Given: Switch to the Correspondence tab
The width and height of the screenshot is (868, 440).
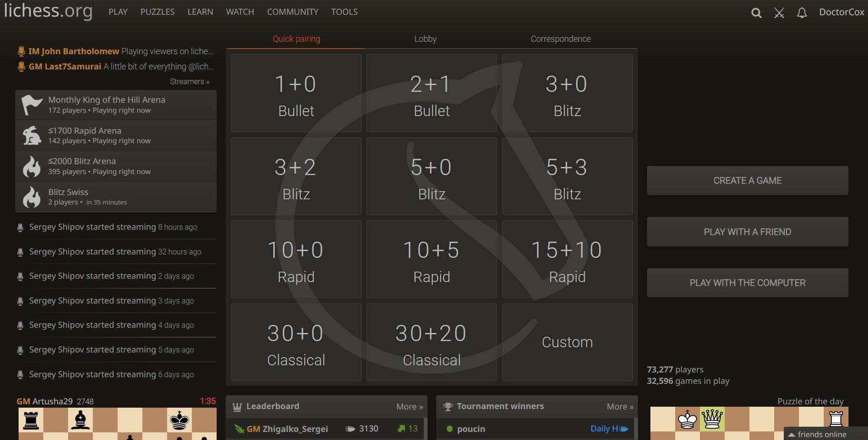Looking at the screenshot, I should [x=561, y=39].
